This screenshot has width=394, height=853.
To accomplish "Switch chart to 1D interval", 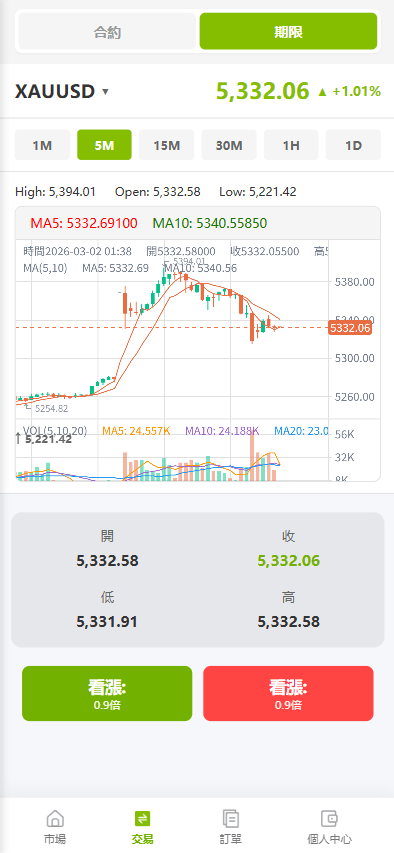I will pyautogui.click(x=354, y=145).
